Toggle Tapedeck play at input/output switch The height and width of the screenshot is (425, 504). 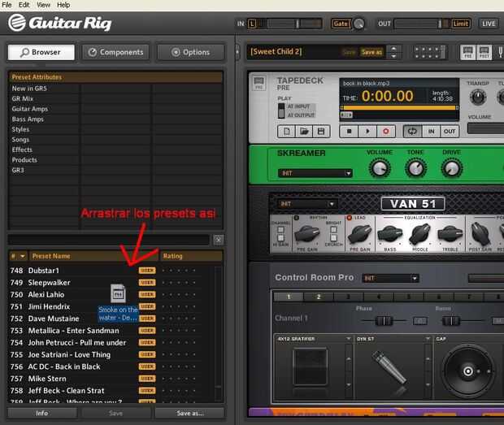click(x=281, y=111)
